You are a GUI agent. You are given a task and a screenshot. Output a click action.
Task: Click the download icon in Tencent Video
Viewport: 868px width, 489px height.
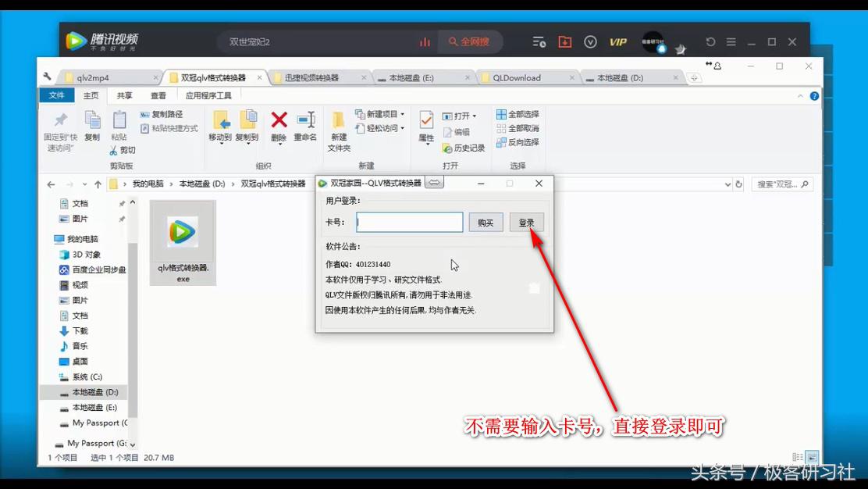pyautogui.click(x=564, y=42)
